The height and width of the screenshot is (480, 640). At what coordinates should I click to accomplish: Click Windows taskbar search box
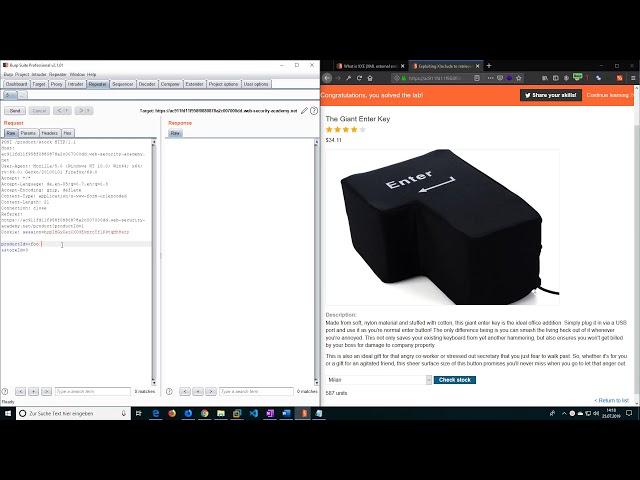(x=73, y=413)
